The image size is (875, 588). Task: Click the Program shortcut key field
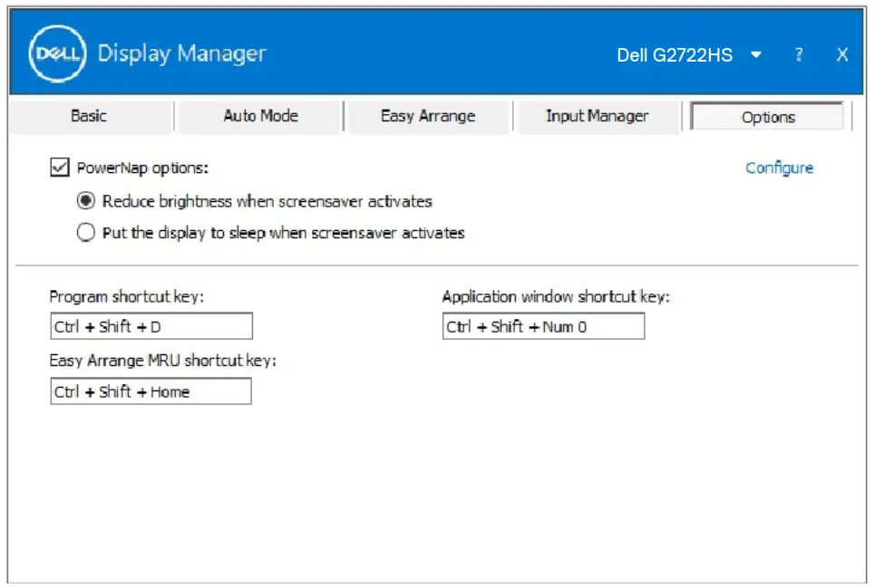click(x=151, y=325)
